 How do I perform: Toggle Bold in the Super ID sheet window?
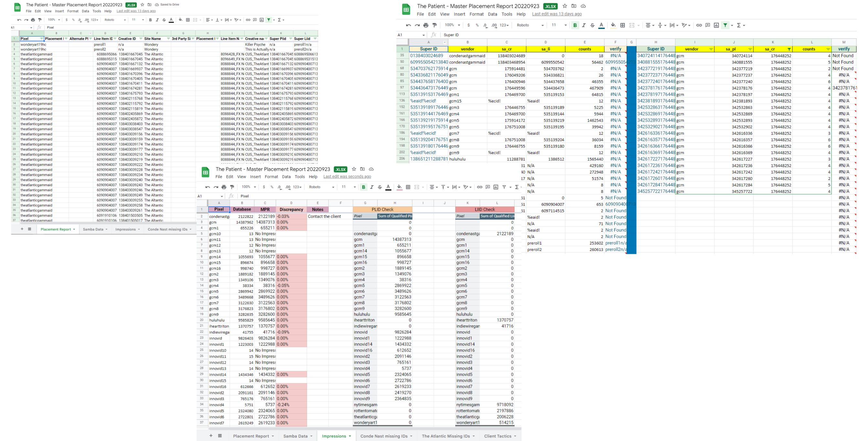(575, 25)
